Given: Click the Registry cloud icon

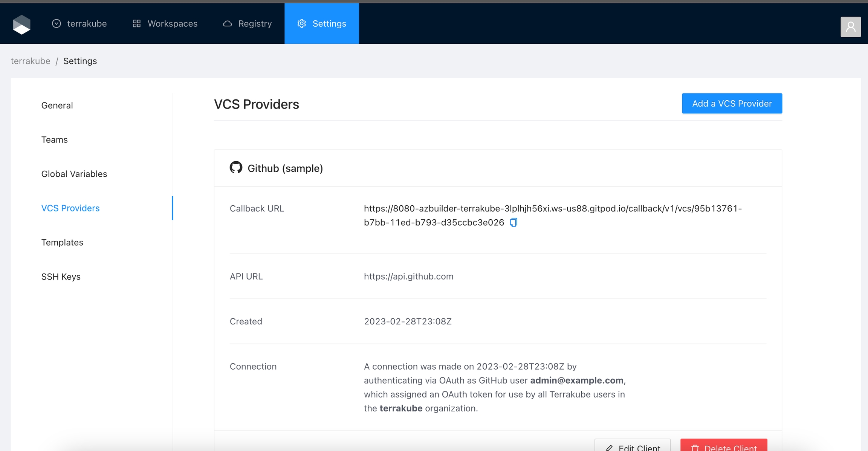Looking at the screenshot, I should (227, 23).
